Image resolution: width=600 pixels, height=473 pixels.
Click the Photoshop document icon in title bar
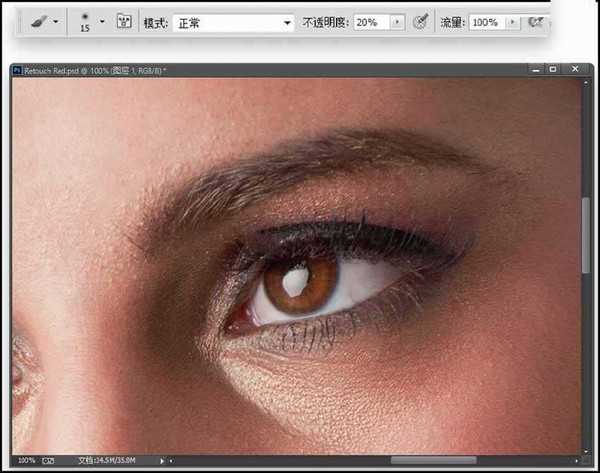pyautogui.click(x=17, y=70)
